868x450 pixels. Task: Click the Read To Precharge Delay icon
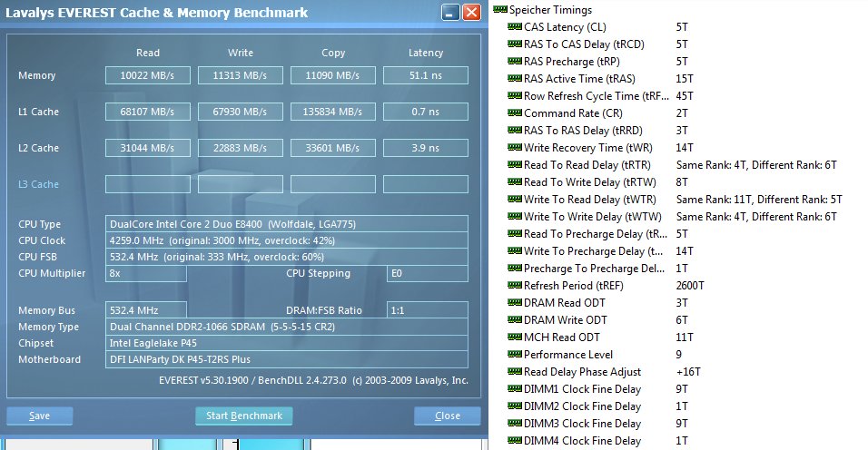click(515, 233)
